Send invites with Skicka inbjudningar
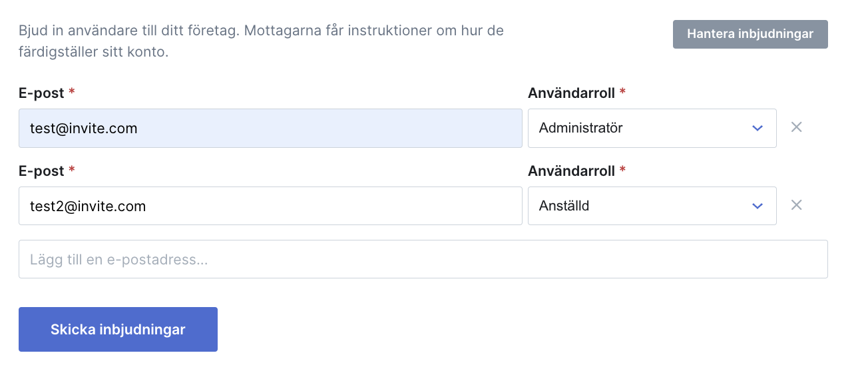 point(118,329)
